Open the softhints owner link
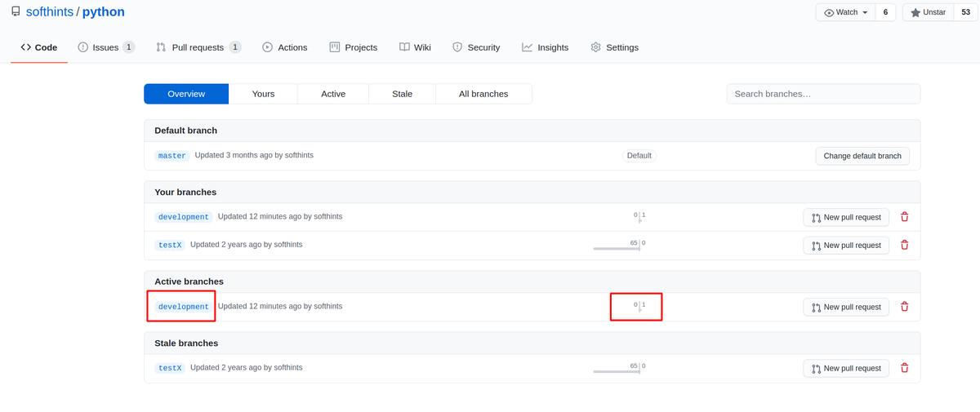Viewport: 980px width, 412px height. pyautogui.click(x=50, y=12)
